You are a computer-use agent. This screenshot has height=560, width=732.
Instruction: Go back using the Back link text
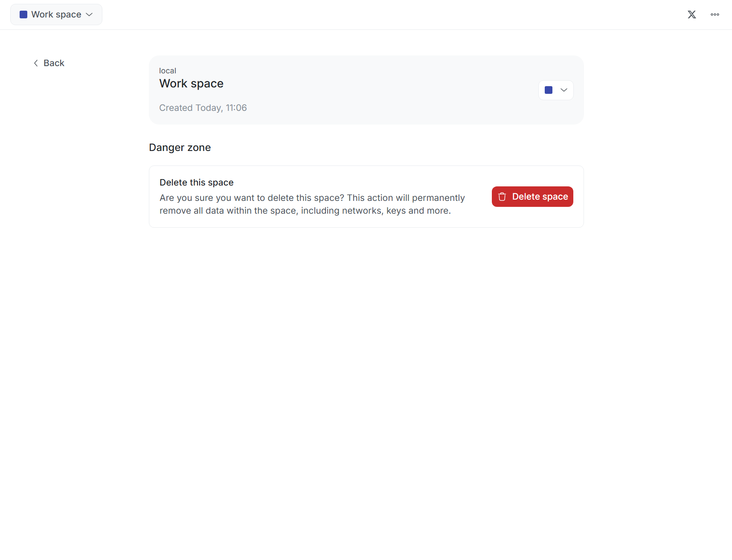point(54,63)
